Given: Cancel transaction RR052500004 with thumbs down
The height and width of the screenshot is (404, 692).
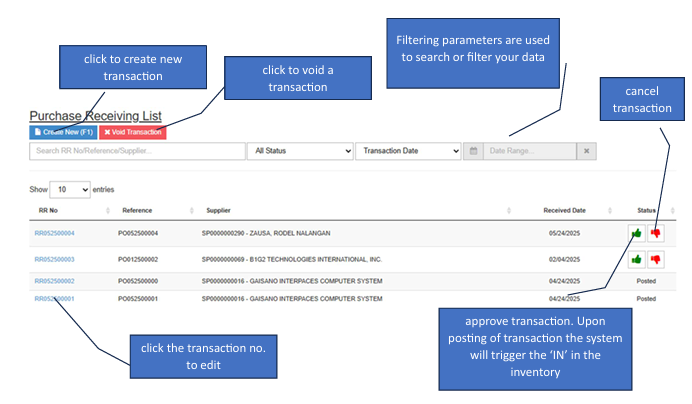Looking at the screenshot, I should click(x=655, y=233).
